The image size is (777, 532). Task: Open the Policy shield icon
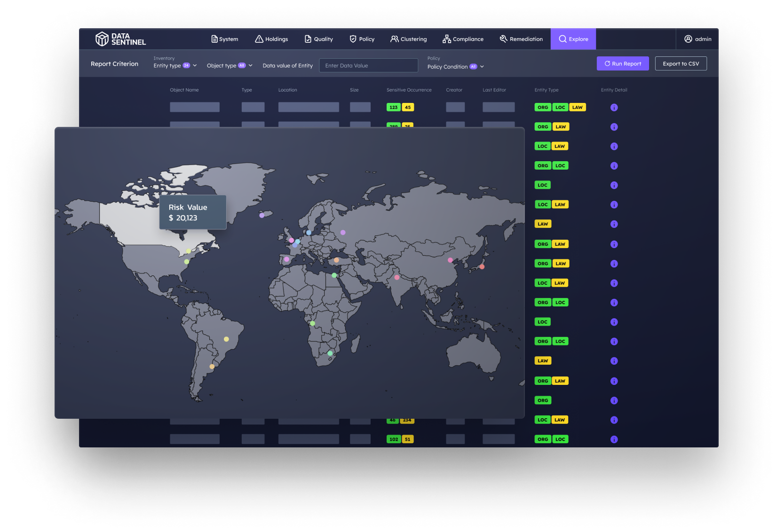[352, 39]
